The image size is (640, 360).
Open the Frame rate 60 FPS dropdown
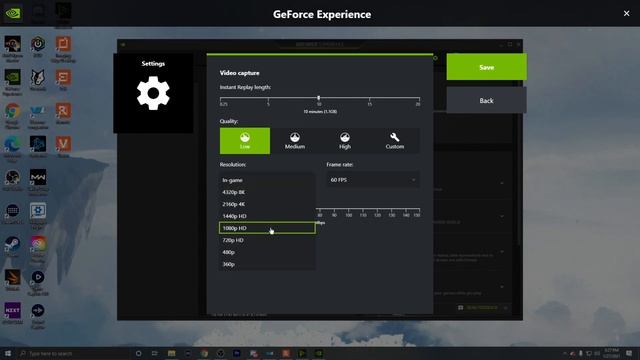[373, 180]
